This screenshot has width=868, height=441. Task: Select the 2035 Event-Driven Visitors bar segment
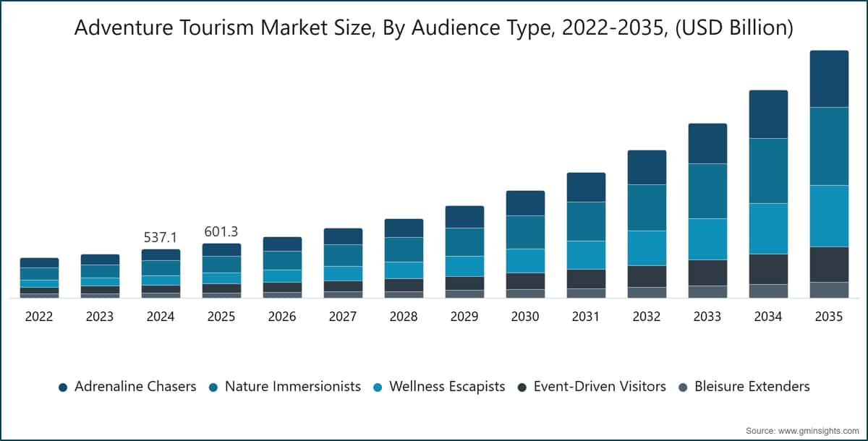(829, 265)
